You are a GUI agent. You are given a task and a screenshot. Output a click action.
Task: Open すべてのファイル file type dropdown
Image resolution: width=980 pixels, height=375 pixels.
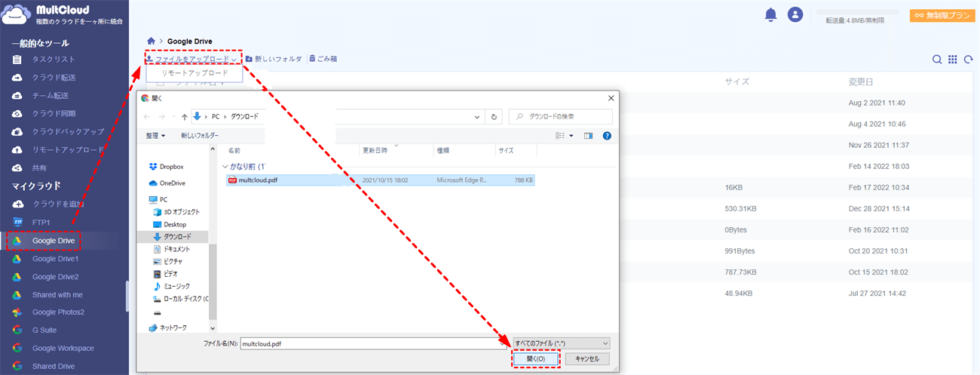(561, 343)
